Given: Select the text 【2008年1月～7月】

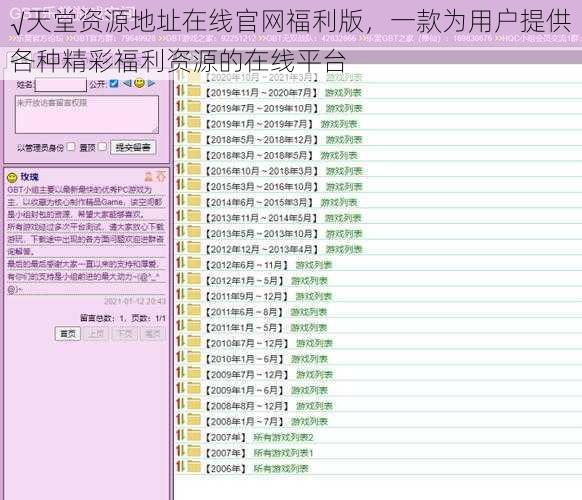Looking at the screenshot, I should (x=245, y=422).
